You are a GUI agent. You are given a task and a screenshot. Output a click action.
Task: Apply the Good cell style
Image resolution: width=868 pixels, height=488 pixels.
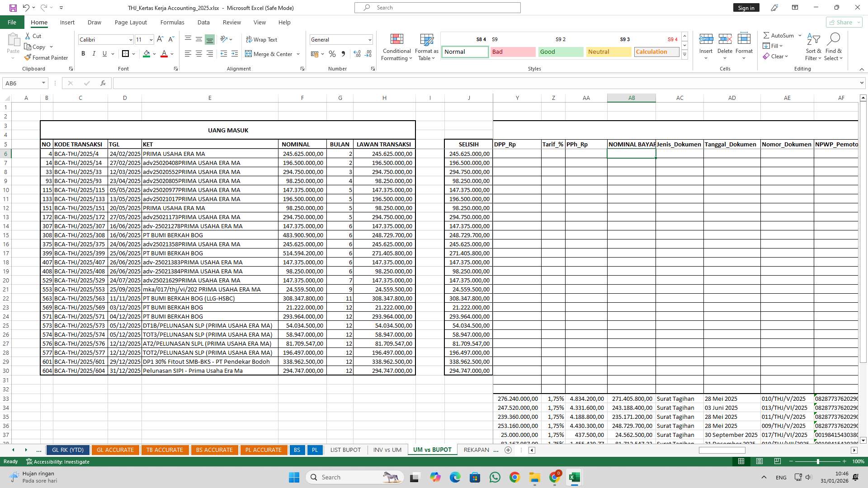click(x=561, y=52)
